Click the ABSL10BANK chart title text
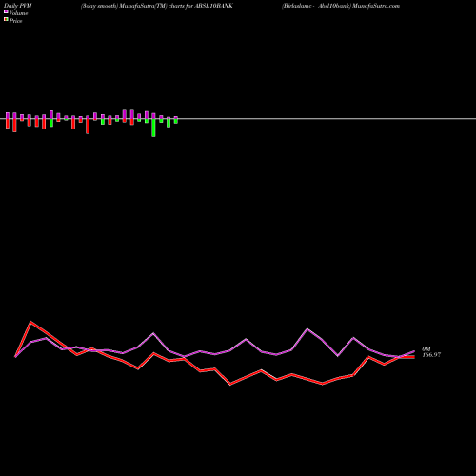 pos(157,6)
